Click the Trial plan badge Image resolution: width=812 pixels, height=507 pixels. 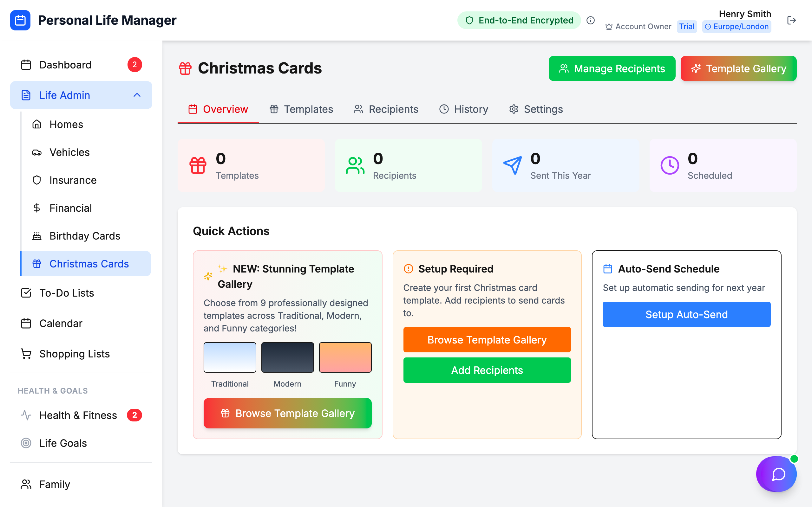click(x=686, y=27)
